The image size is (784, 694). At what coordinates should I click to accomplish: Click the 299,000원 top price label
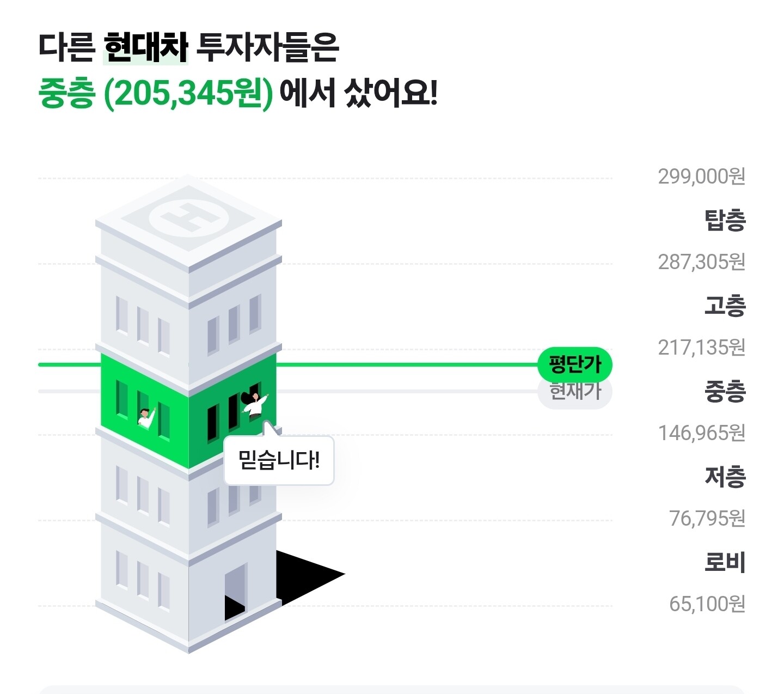(701, 176)
